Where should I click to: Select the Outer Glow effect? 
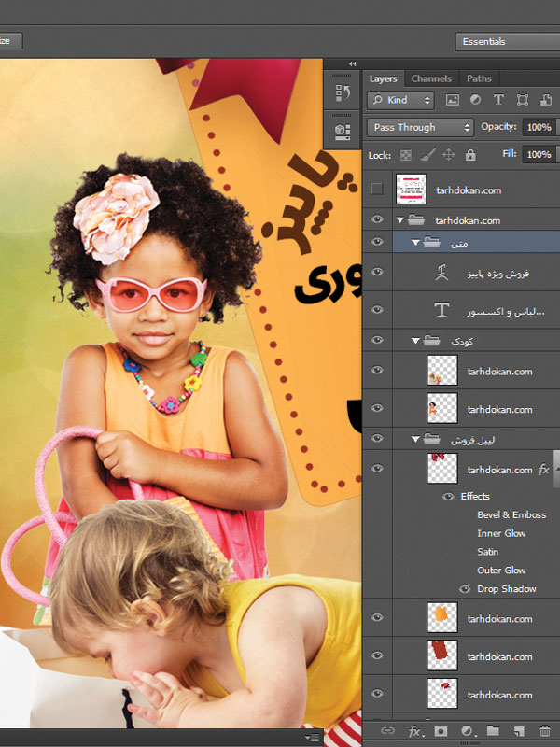click(x=501, y=571)
